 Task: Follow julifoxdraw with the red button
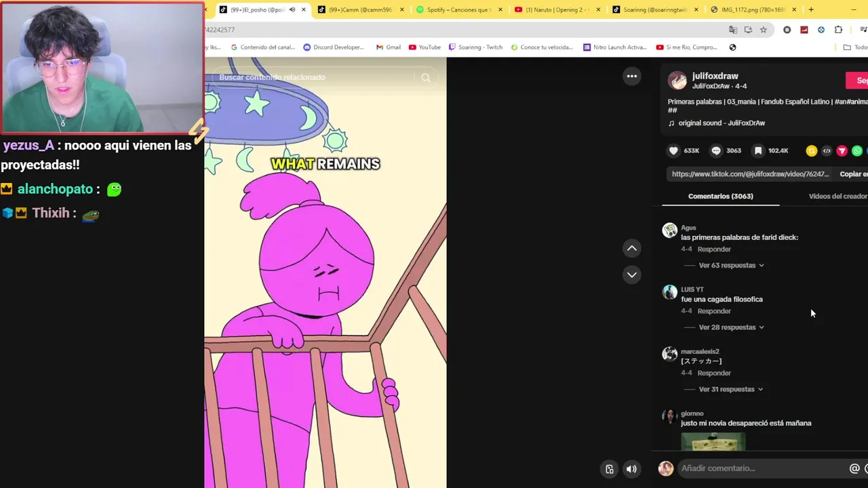pos(857,81)
